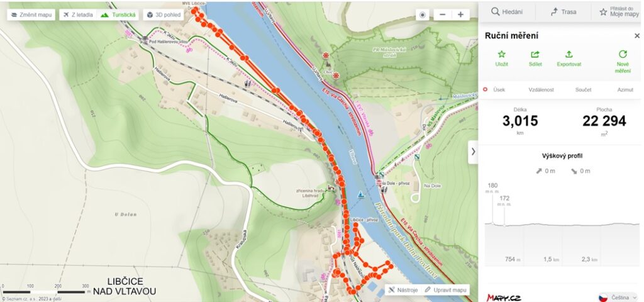Select the Turistická map layer

[118, 15]
